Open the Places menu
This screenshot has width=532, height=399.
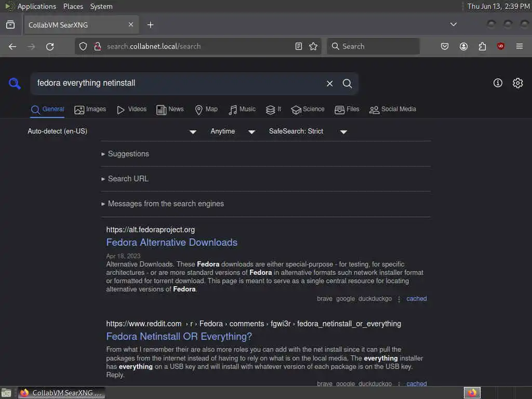point(73,6)
